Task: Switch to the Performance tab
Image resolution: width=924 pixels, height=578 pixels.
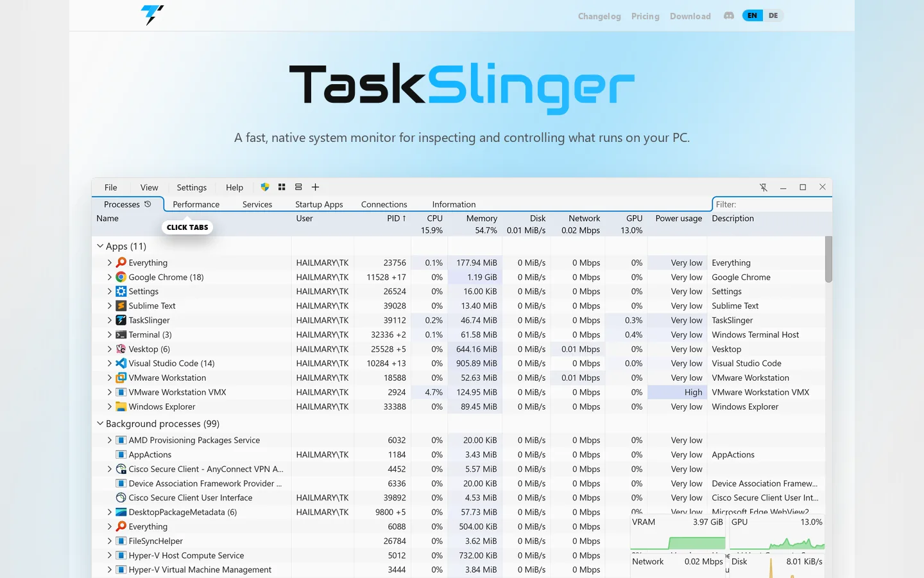Action: tap(196, 204)
